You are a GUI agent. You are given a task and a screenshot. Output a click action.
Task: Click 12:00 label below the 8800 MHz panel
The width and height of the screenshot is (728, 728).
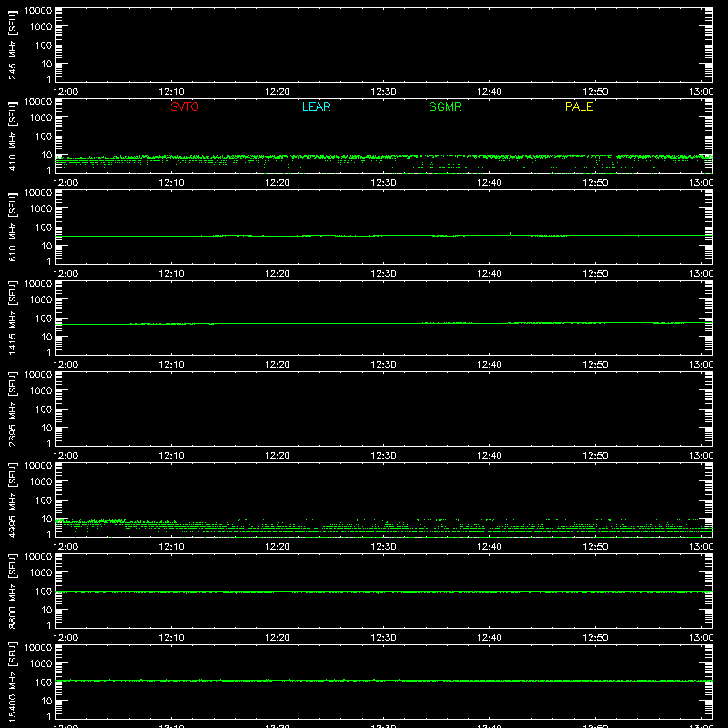point(66,638)
